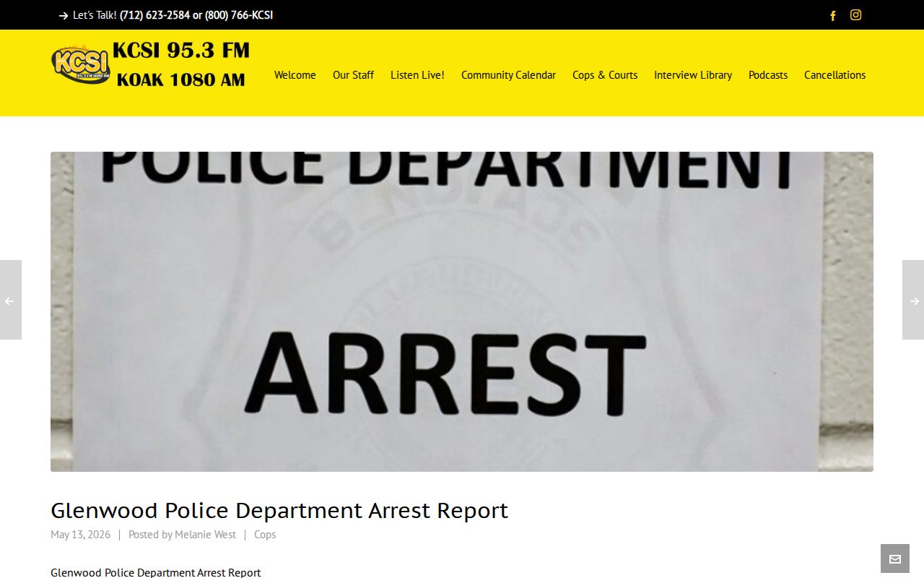Open the Podcasts menu item
Image resolution: width=924 pixels, height=578 pixels.
click(768, 75)
